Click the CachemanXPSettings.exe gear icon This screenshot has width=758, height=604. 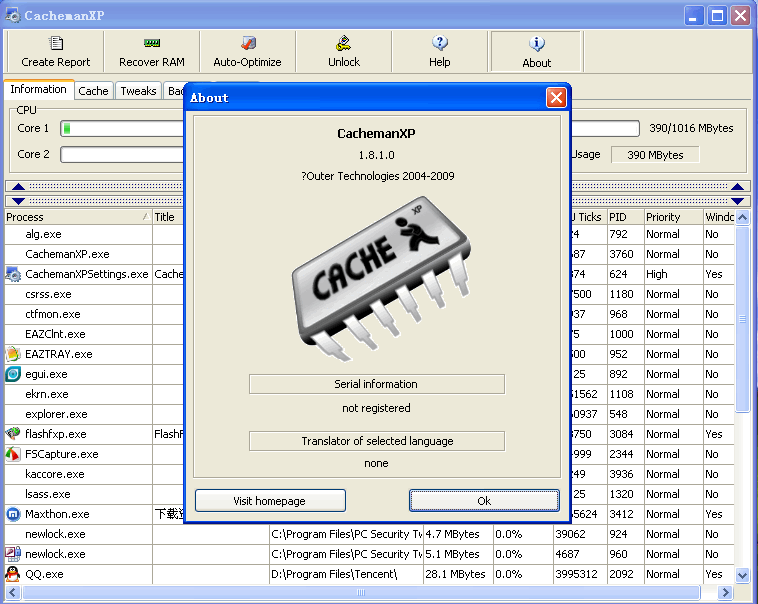13,274
